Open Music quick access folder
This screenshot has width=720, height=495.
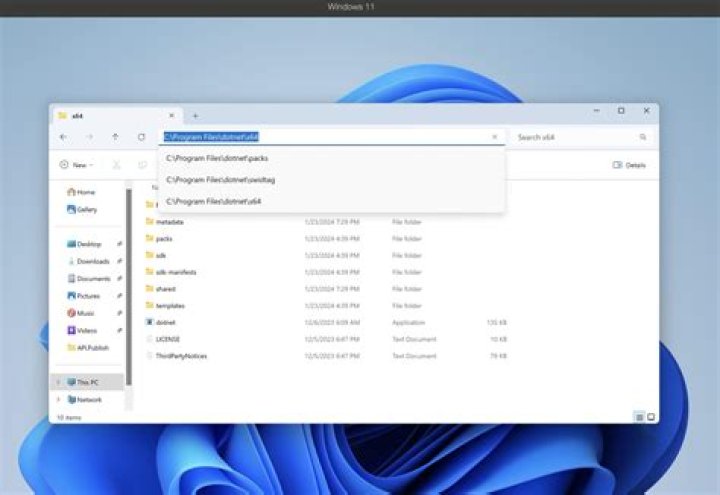[x=81, y=313]
